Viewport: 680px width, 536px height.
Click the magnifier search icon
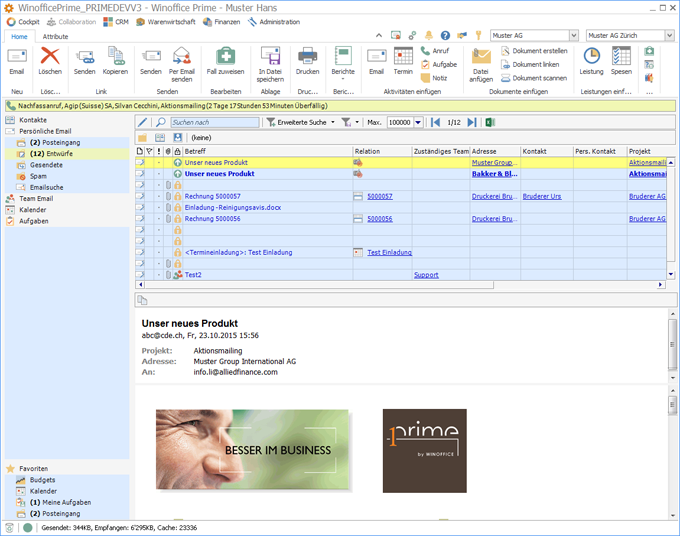click(160, 122)
